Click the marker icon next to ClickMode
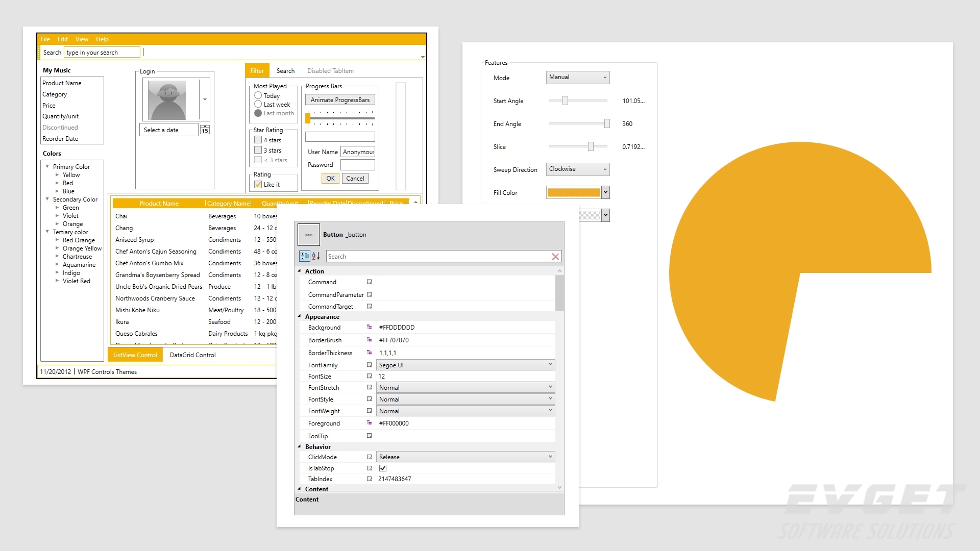This screenshot has width=980, height=551. (x=369, y=457)
